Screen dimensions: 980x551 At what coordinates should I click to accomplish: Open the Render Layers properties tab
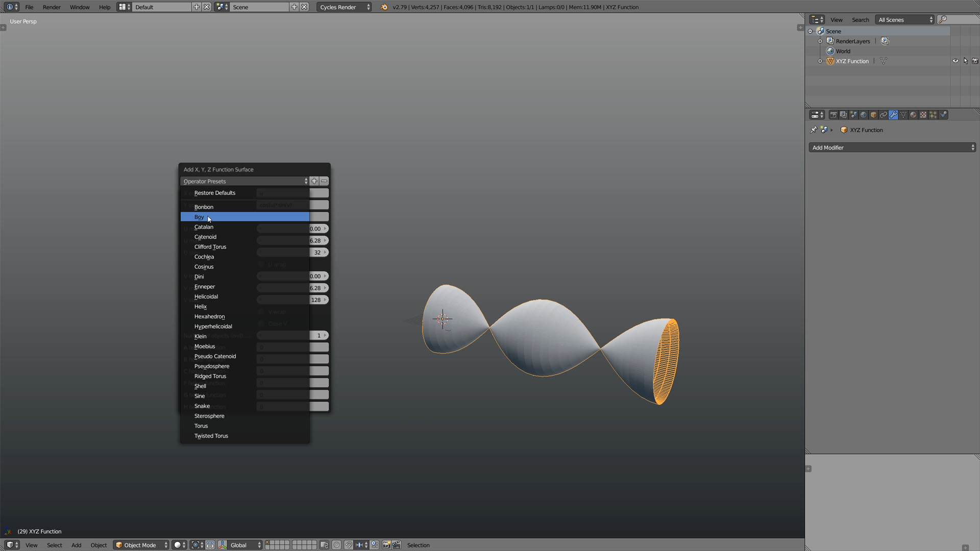843,115
